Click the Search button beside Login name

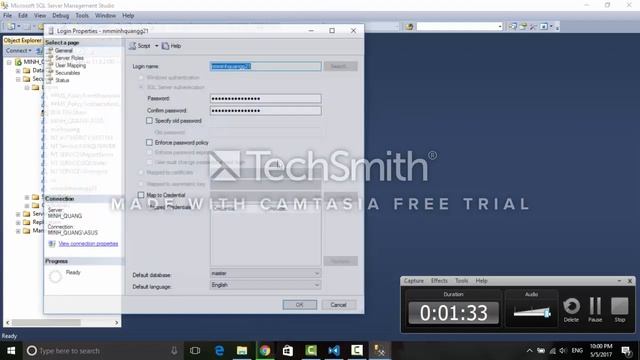click(x=341, y=66)
